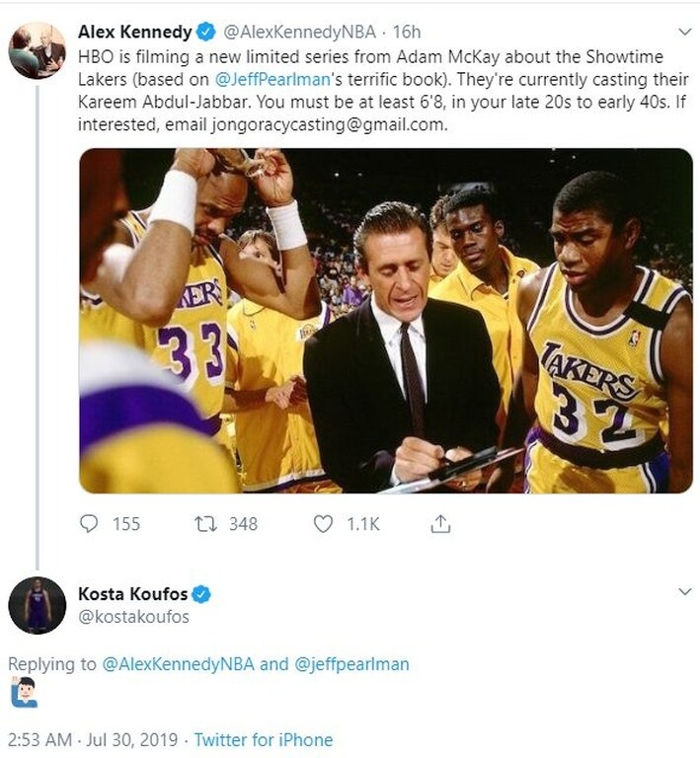Open Kosta Koufos's profile avatar
Screen dimensions: 700x758
(x=37, y=605)
